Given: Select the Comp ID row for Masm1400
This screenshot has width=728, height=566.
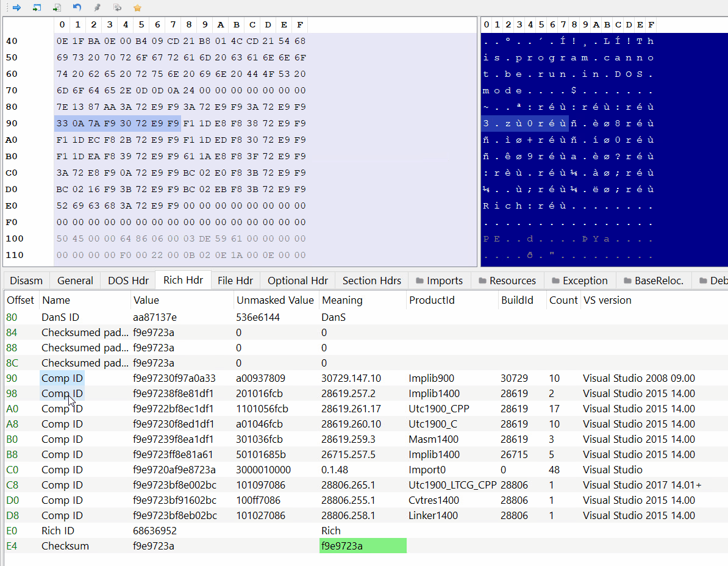Looking at the screenshot, I should point(62,439).
